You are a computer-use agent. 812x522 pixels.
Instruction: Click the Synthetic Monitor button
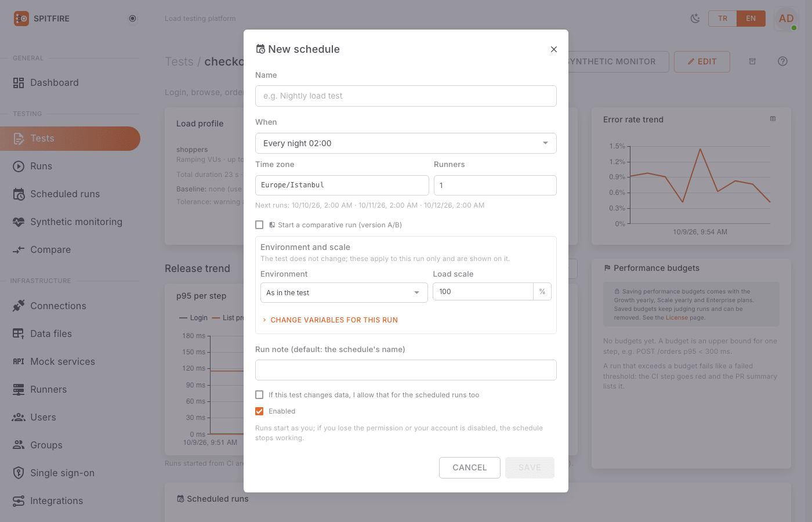point(618,61)
